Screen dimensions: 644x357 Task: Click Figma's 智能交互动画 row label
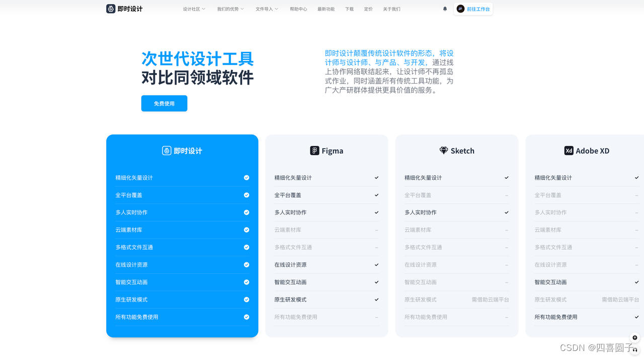[290, 282]
